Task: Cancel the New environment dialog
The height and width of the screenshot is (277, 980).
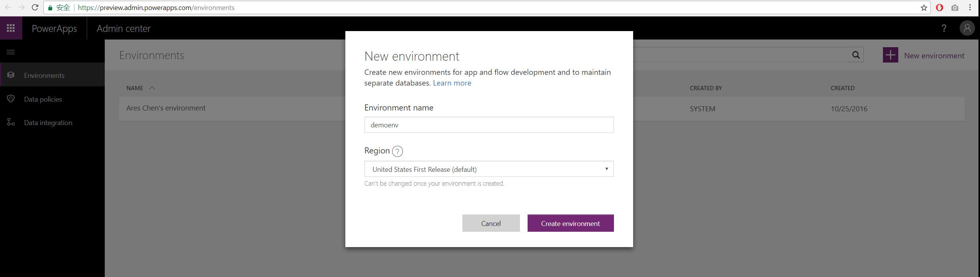Action: click(x=491, y=223)
